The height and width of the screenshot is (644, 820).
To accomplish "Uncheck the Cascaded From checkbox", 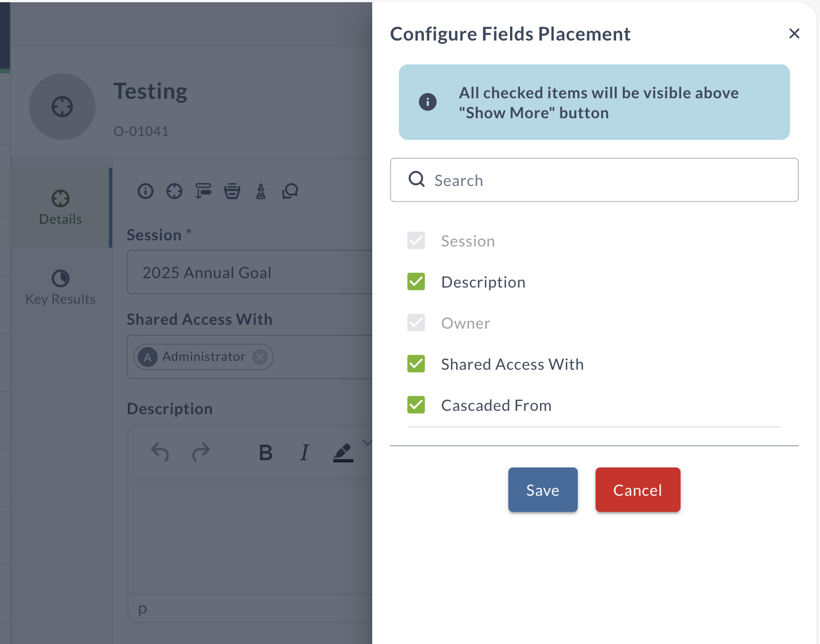I will [416, 405].
